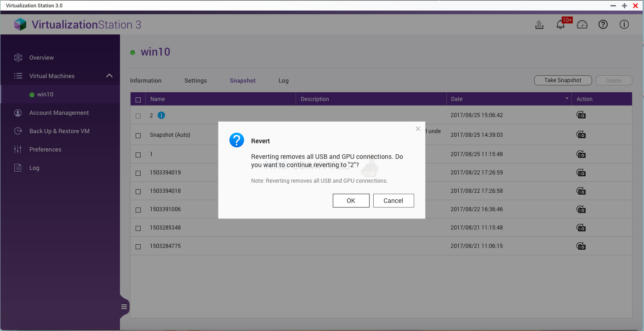Click the Action column header
The width and height of the screenshot is (644, 331).
click(x=602, y=99)
